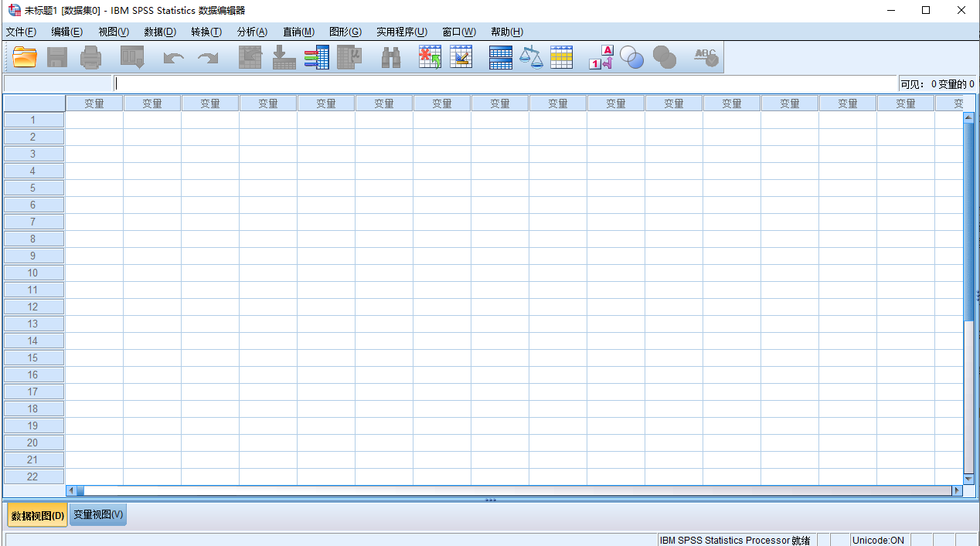Click the horizontal scrollbar right arrow
This screenshot has width=980, height=546.
pyautogui.click(x=957, y=490)
